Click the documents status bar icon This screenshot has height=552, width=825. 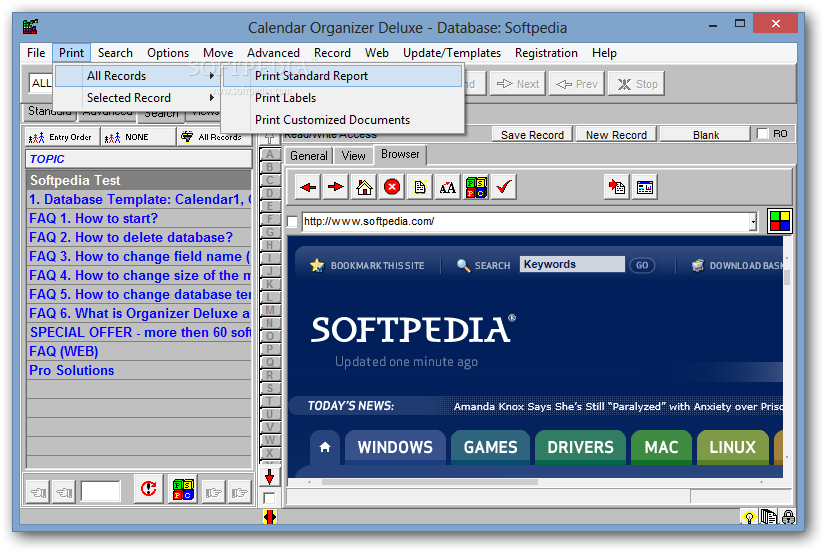(x=768, y=517)
